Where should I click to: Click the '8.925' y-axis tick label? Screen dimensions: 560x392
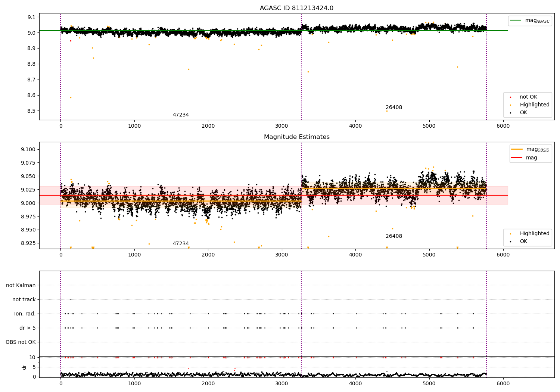[28, 243]
